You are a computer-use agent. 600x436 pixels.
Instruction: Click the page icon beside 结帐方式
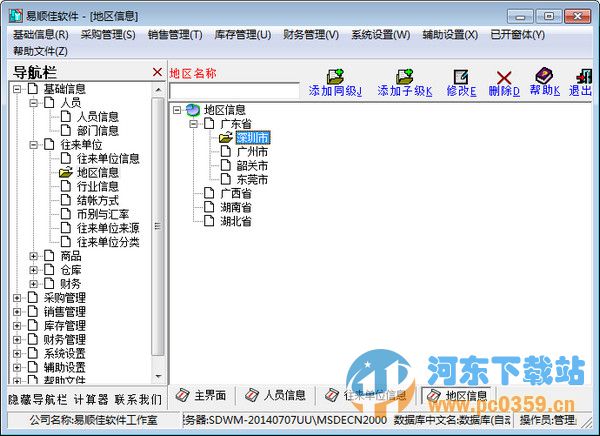point(66,200)
